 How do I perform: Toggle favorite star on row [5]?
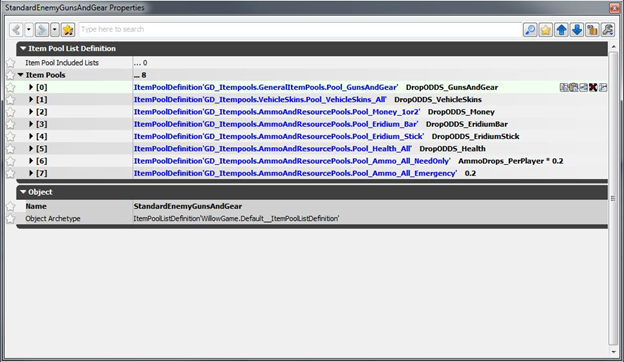(10, 149)
